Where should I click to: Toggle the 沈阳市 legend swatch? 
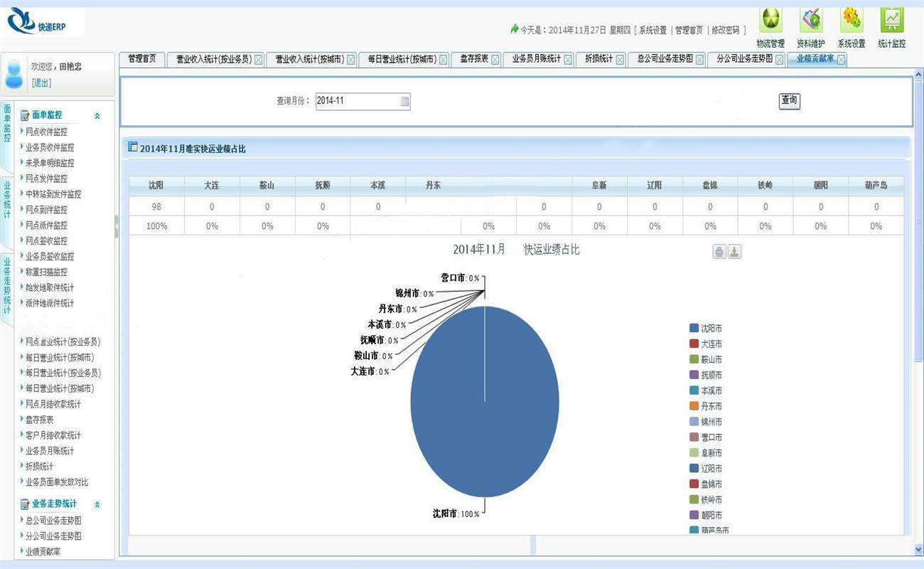pyautogui.click(x=694, y=329)
